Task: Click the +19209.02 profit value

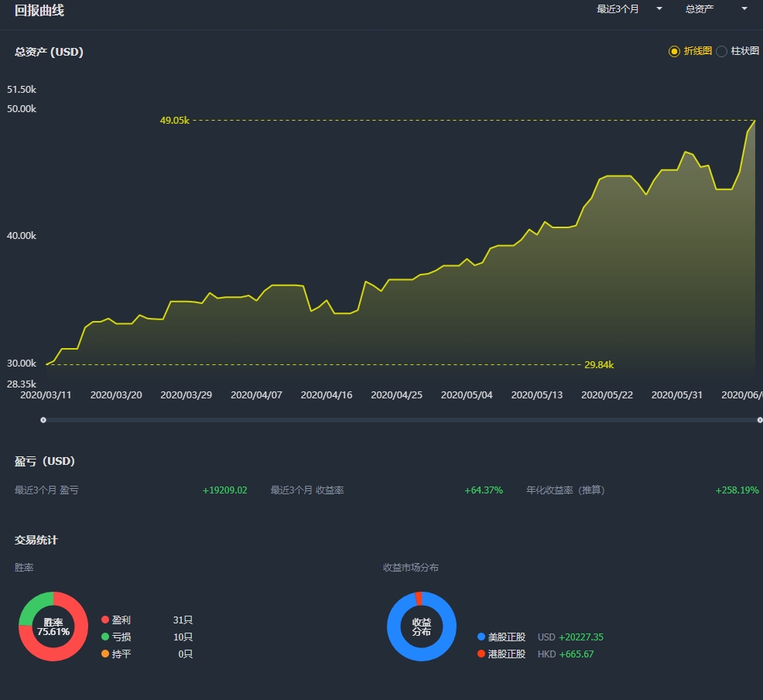Action: click(225, 490)
